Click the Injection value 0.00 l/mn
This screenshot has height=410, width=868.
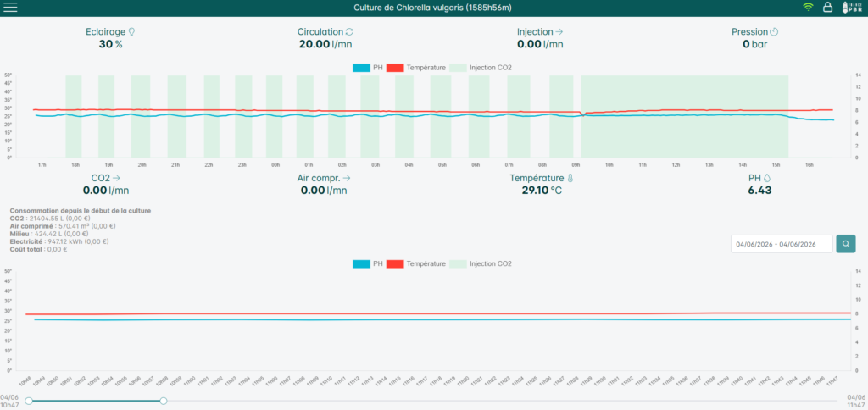(x=540, y=45)
